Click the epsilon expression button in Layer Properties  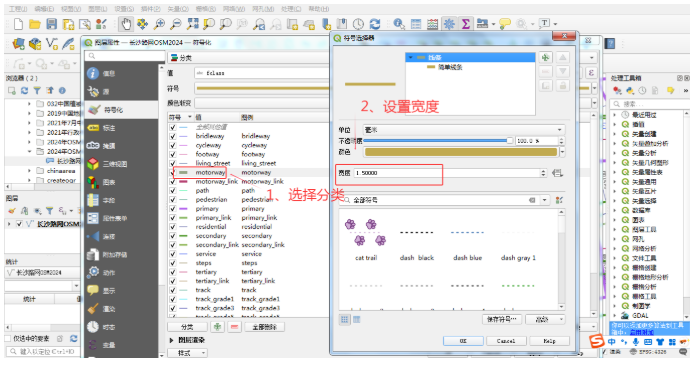point(591,73)
